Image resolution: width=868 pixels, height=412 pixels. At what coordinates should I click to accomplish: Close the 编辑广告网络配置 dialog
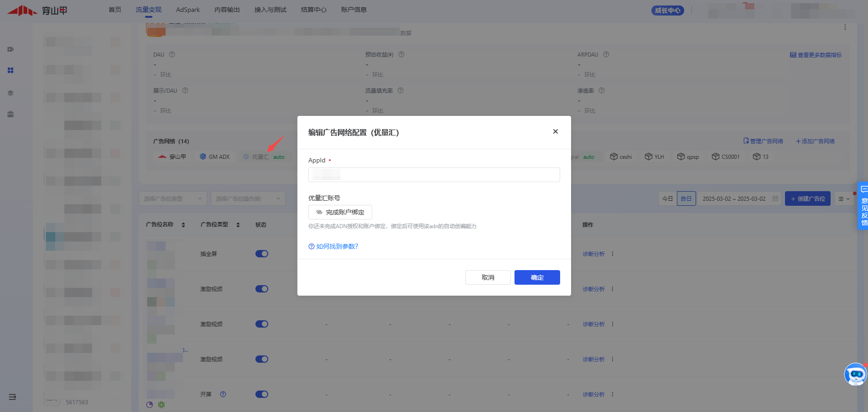[555, 131]
